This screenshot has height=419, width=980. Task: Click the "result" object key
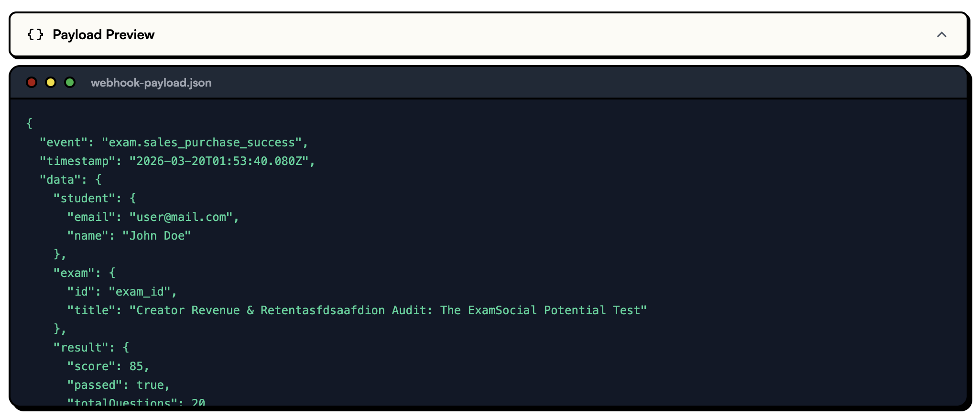(81, 348)
